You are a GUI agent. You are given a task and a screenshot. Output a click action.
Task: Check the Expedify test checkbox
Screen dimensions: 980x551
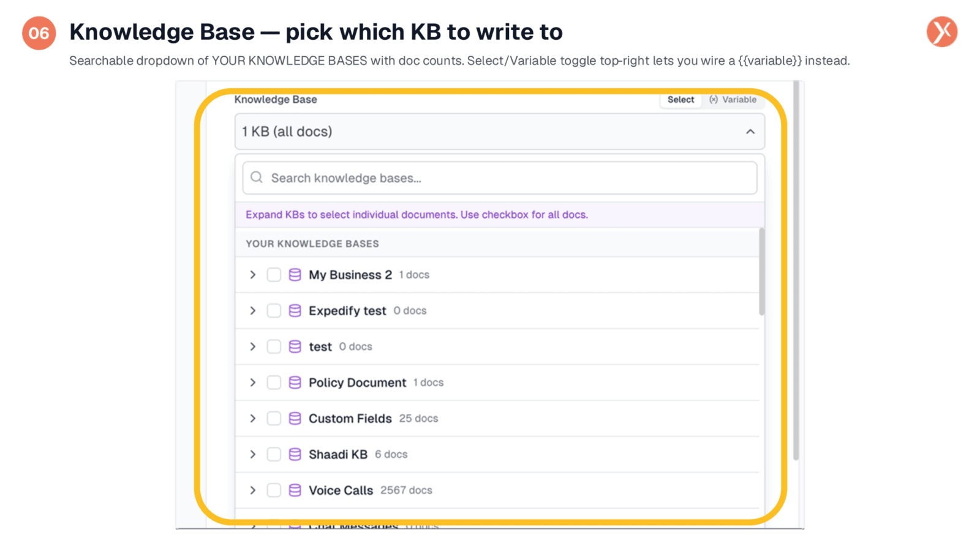[274, 311]
